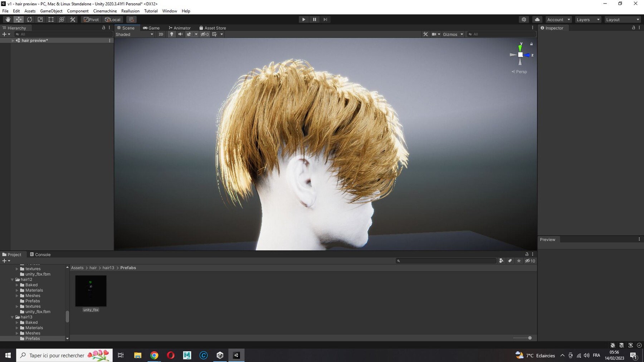Screen dimensions: 644x362
Task: Open the Reallusion menu
Action: pos(130,11)
